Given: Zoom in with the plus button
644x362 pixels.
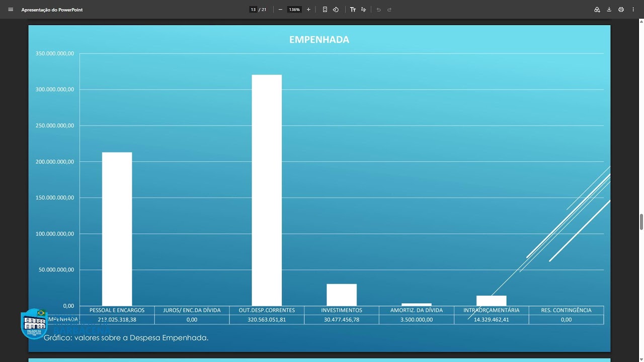Looking at the screenshot, I should pos(308,10).
